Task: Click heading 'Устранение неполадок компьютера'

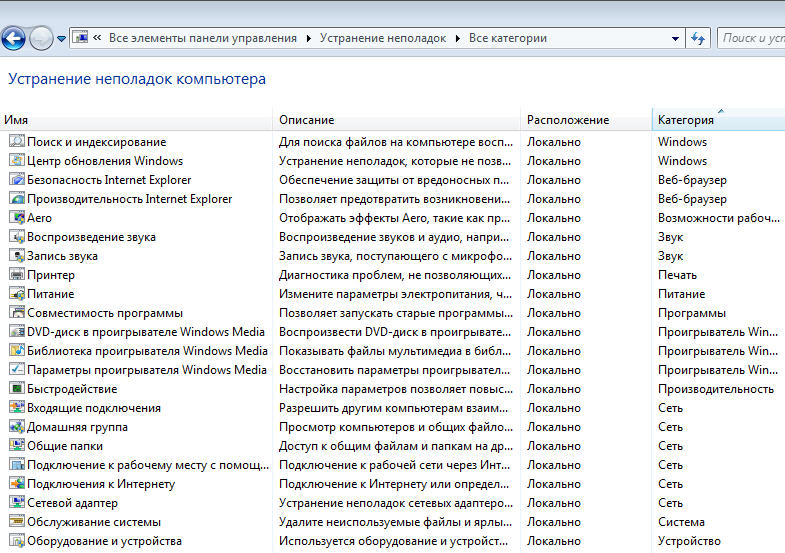Action: click(x=137, y=79)
